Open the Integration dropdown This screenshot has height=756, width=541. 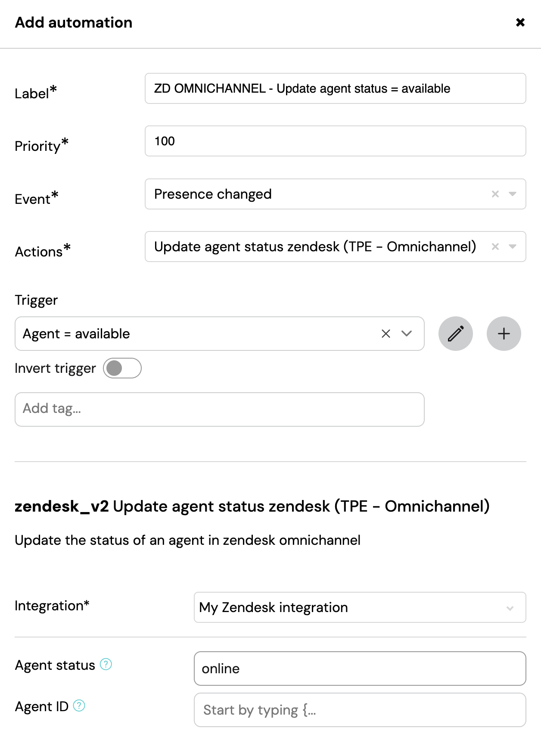pos(360,607)
